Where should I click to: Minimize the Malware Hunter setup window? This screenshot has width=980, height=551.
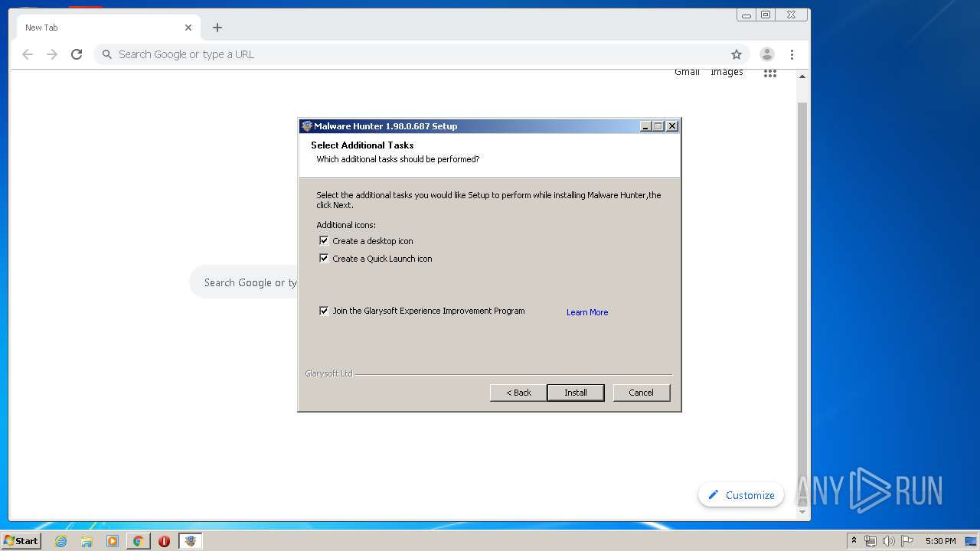pos(645,126)
